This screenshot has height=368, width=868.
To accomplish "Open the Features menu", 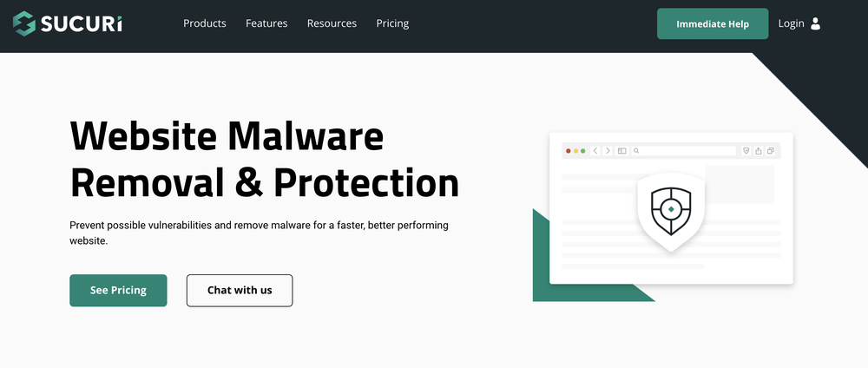I will (266, 23).
